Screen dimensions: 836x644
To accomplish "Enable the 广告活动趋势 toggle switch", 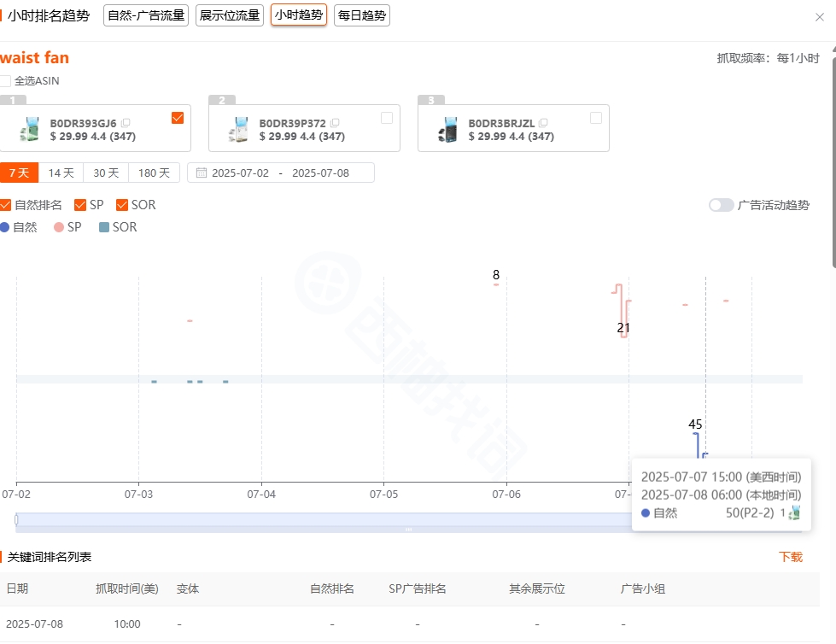I will click(721, 205).
